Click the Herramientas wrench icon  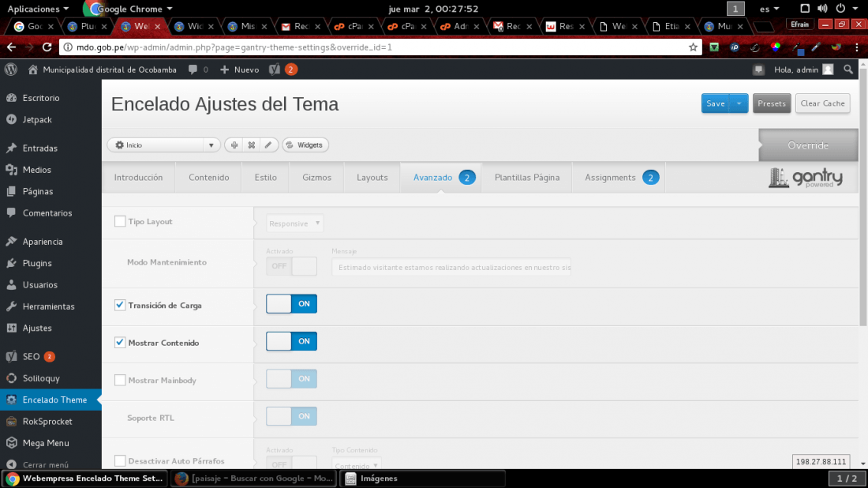[x=11, y=306]
